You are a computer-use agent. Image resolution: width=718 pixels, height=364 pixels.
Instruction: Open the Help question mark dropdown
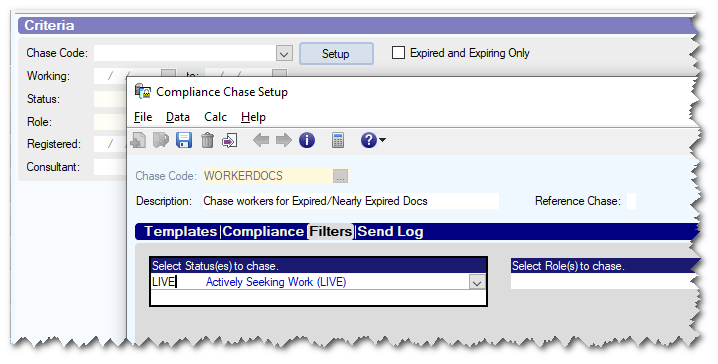click(373, 140)
